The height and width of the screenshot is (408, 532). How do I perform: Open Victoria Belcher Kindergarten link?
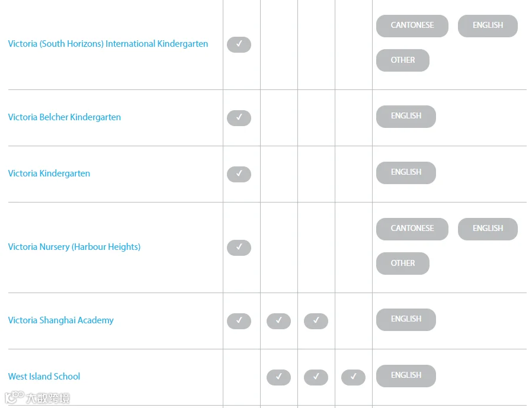[65, 117]
